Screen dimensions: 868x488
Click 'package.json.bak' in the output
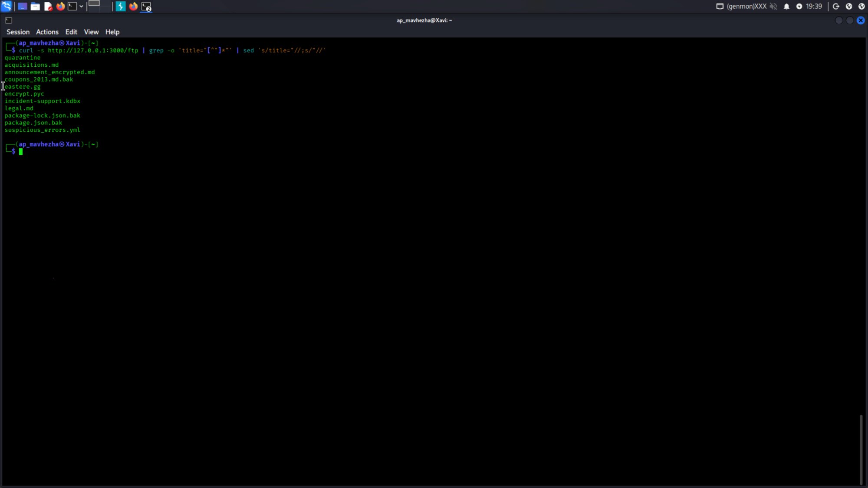coord(33,123)
